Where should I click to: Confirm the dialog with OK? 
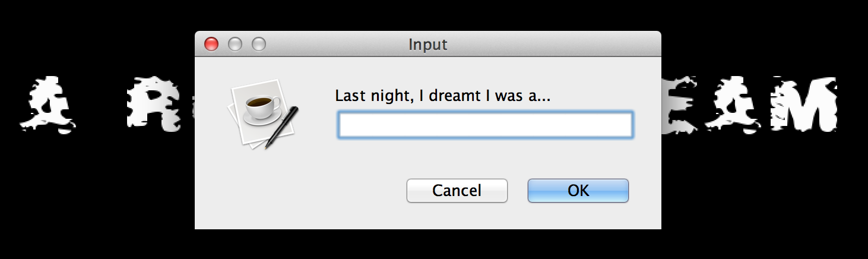[x=578, y=191]
